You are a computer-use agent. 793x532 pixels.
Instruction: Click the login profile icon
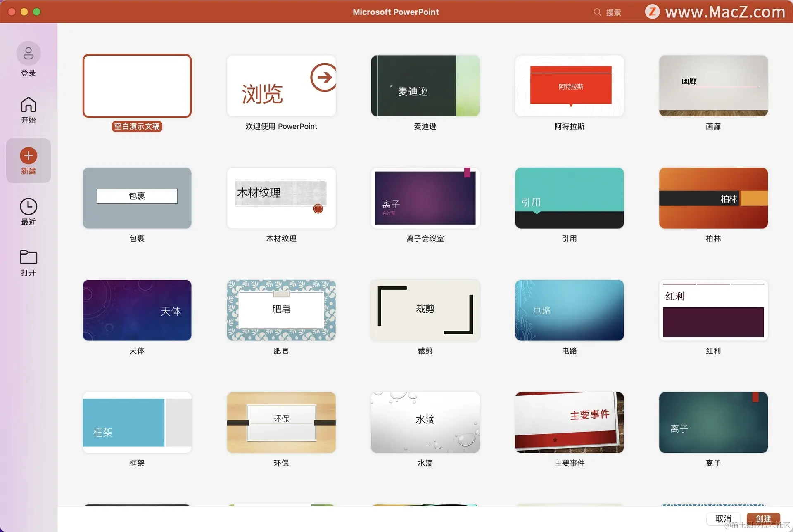click(28, 53)
